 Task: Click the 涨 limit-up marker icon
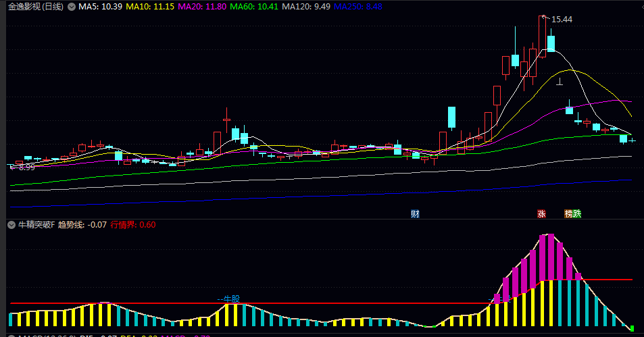pos(541,213)
